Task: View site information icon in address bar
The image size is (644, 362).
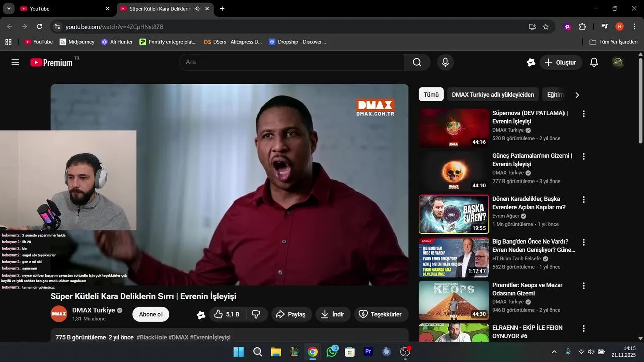Action: point(57,26)
